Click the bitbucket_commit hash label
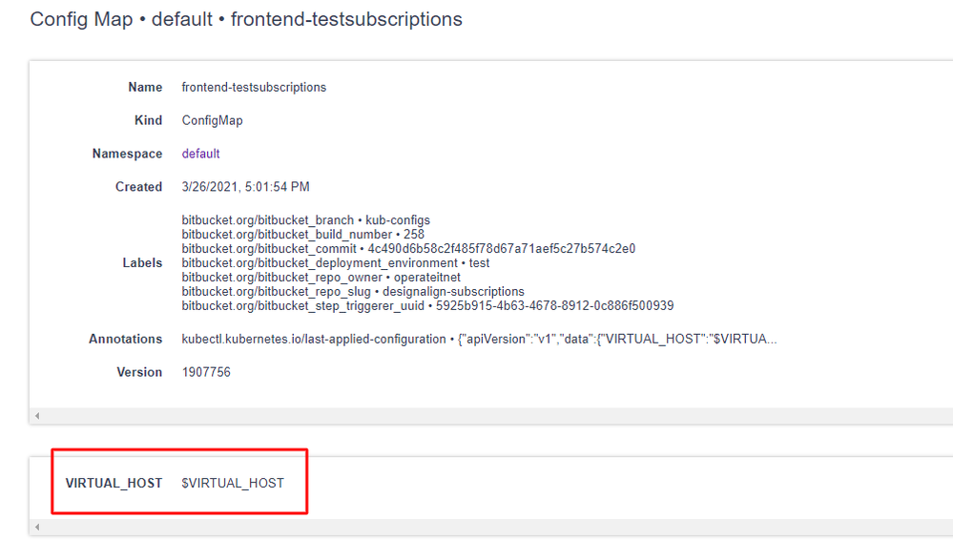Screen dimensions: 953x560 click(408, 249)
